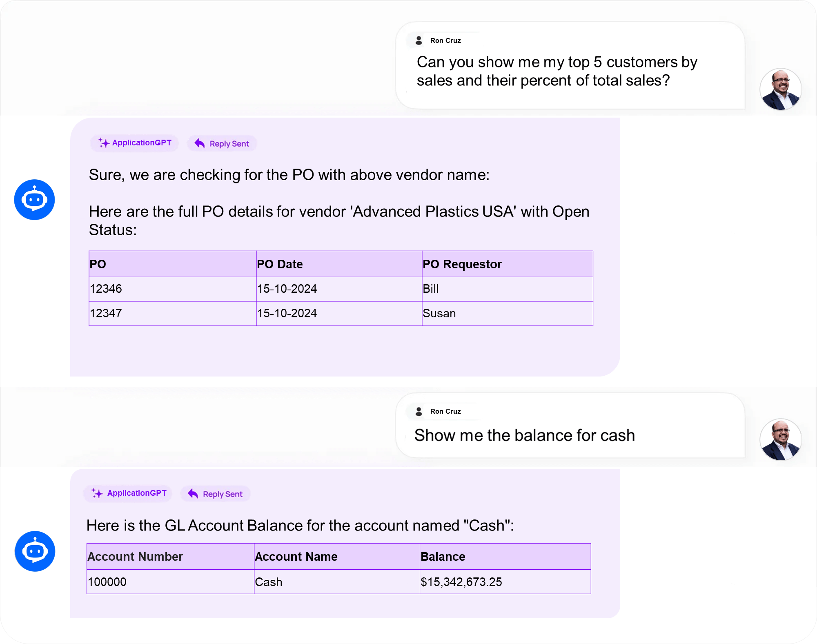Viewport: 817px width, 644px height.
Task: Click the second Reply Sent badge label
Action: (x=223, y=494)
